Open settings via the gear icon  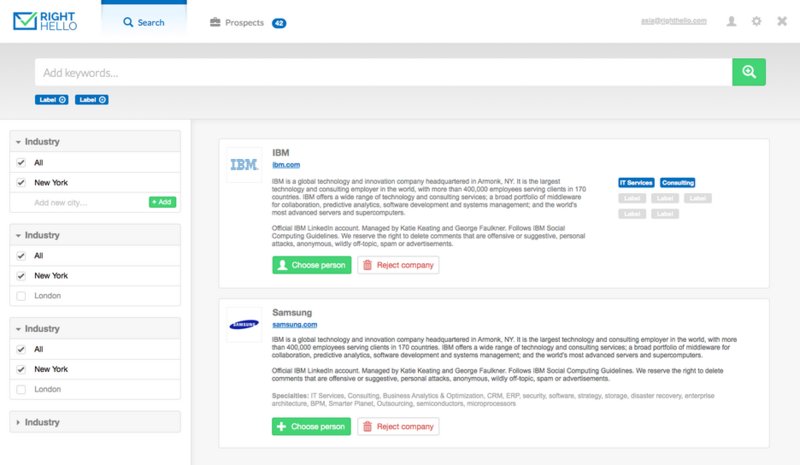756,21
